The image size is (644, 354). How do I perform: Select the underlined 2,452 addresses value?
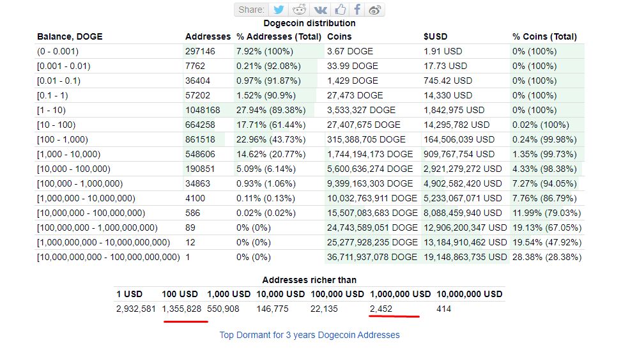pos(381,309)
